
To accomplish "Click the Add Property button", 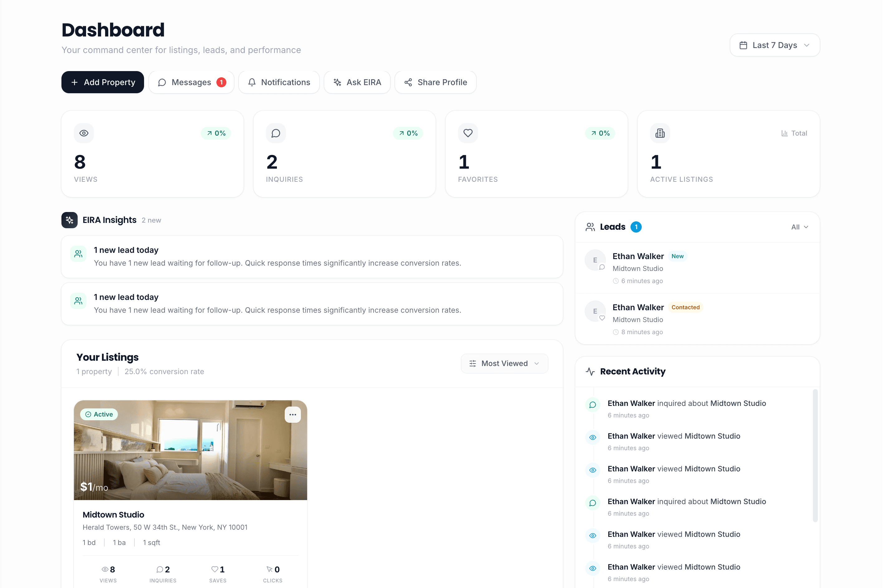I will point(102,82).
